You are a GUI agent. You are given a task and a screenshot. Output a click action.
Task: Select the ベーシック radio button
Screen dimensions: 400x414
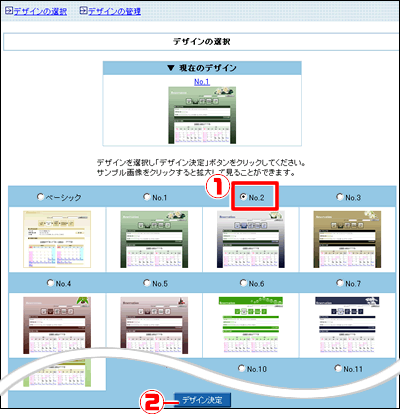(40, 197)
